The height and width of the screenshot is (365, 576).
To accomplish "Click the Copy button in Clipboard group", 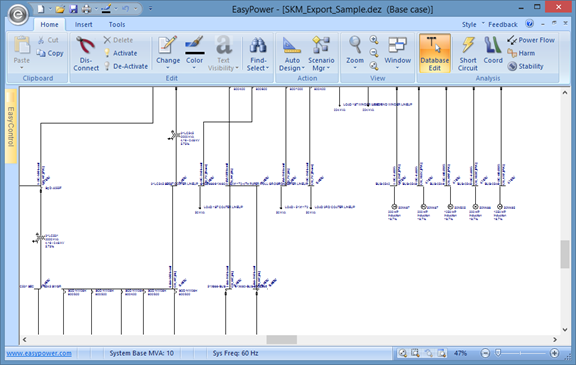I will tap(50, 53).
